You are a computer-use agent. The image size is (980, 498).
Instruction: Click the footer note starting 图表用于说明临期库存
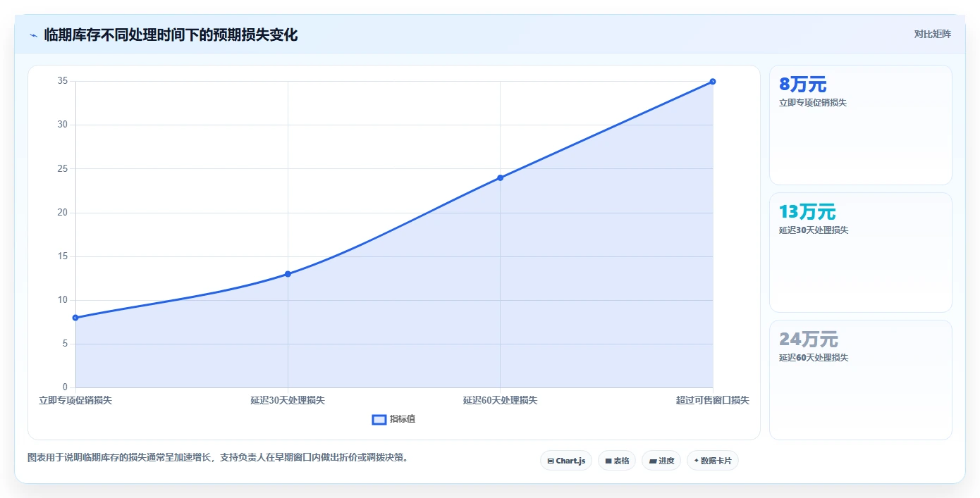point(218,457)
